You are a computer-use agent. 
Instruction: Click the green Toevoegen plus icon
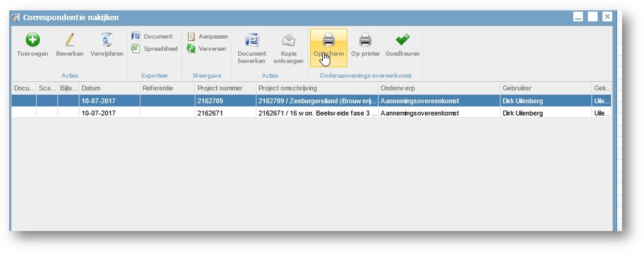[32, 40]
